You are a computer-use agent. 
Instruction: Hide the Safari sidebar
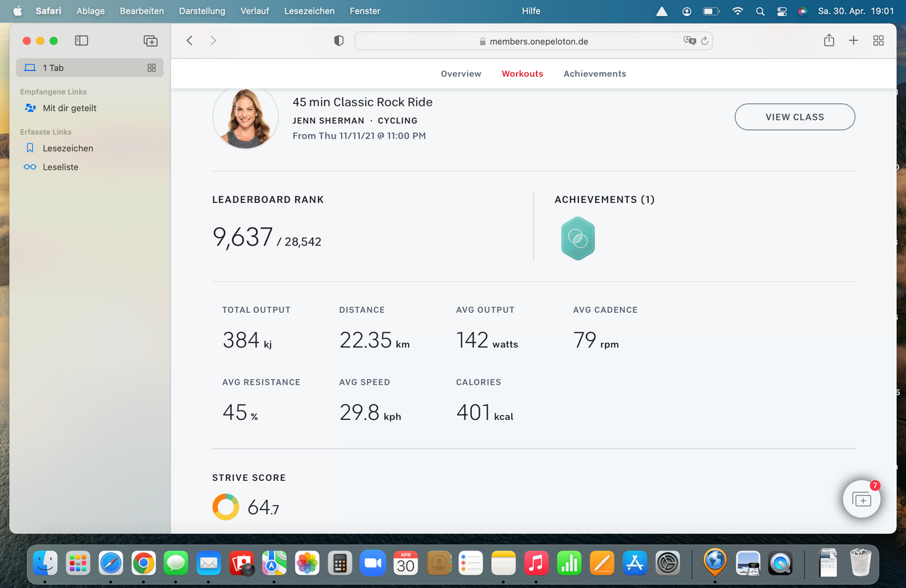81,41
